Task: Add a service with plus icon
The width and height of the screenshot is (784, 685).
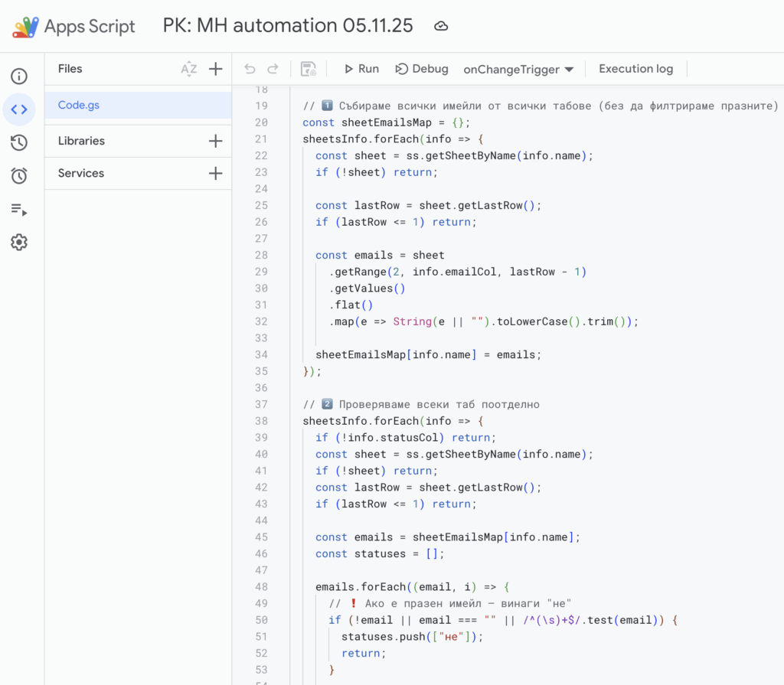Action: (216, 174)
